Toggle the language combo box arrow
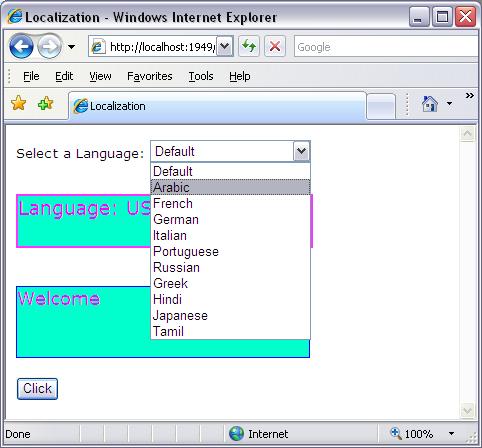This screenshot has height=448, width=482. click(301, 151)
